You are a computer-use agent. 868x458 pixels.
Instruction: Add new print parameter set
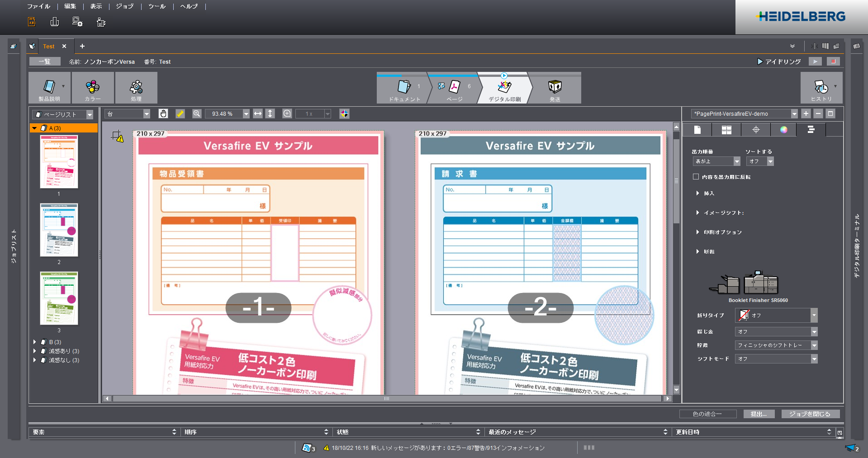coord(806,114)
